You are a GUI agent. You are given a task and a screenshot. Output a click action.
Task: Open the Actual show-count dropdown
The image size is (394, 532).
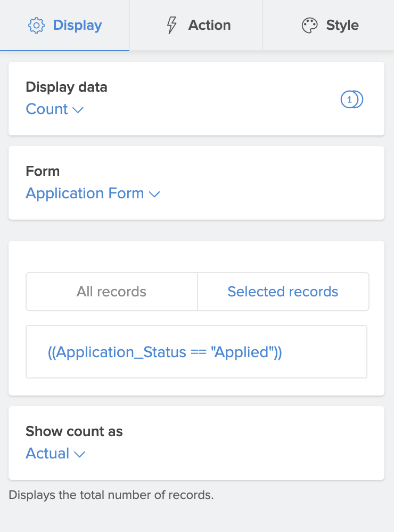tap(48, 454)
